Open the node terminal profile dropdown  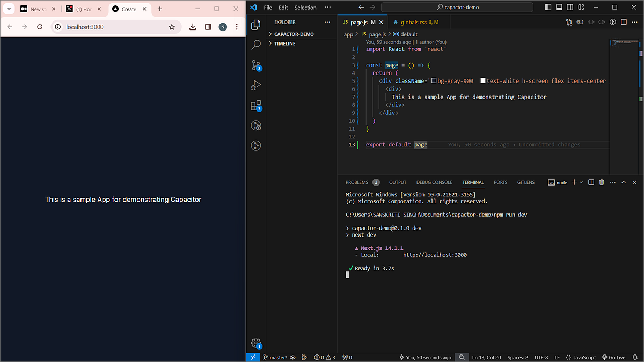(x=582, y=182)
